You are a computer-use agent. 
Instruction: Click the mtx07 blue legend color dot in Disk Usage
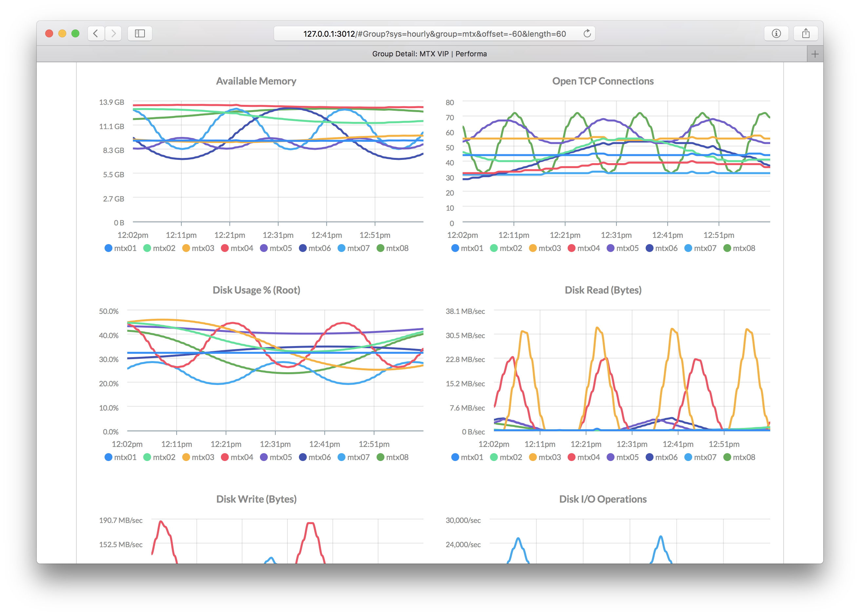pyautogui.click(x=341, y=457)
